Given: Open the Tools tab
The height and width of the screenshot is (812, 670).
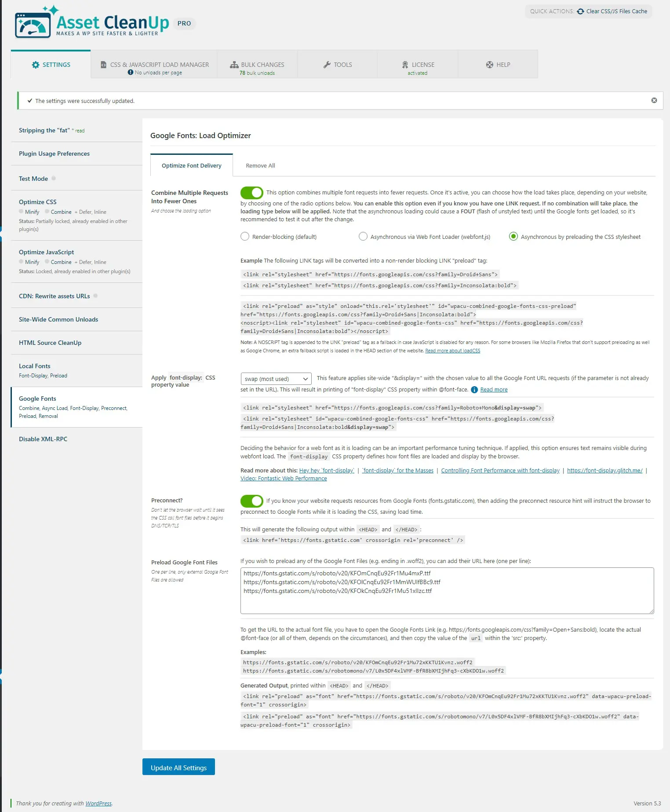Looking at the screenshot, I should (338, 65).
